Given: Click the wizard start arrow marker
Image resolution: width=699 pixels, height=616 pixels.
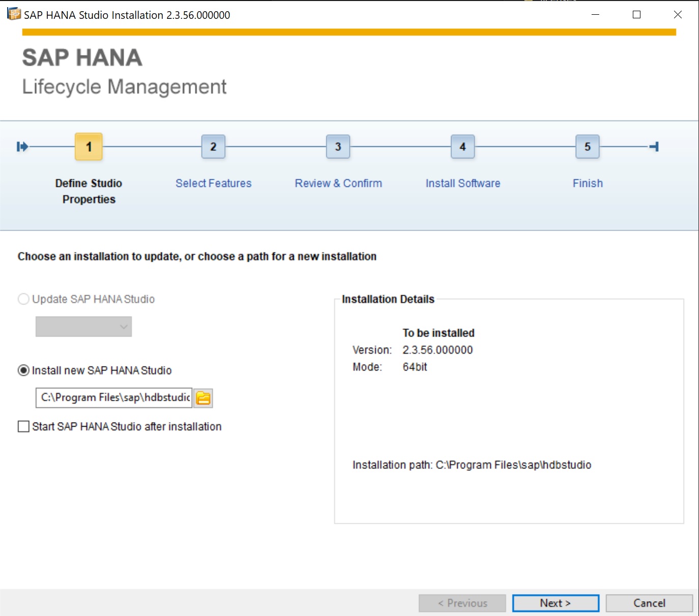Looking at the screenshot, I should tap(22, 147).
